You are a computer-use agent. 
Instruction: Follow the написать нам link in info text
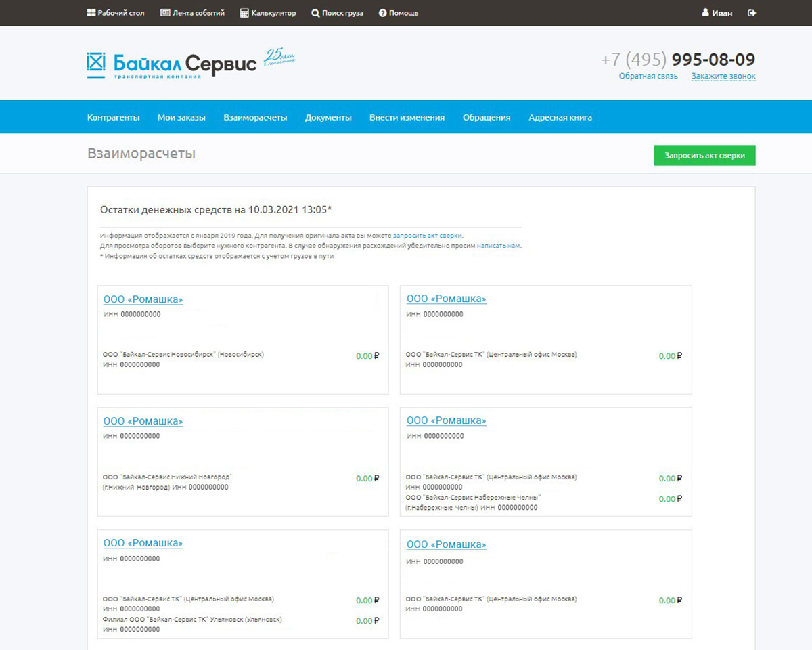(x=499, y=246)
